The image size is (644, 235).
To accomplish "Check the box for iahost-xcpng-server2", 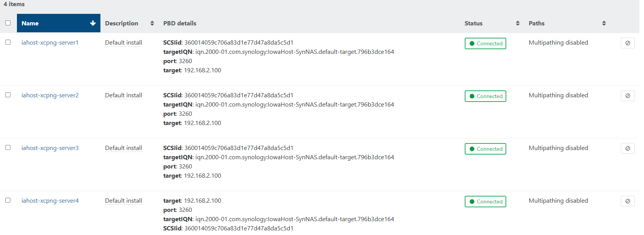I will 8,95.
